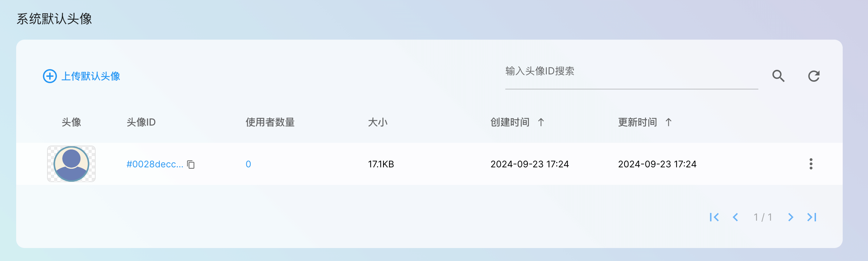This screenshot has height=261, width=868.
Task: Click the 上传默认头像 button label
Action: point(91,76)
